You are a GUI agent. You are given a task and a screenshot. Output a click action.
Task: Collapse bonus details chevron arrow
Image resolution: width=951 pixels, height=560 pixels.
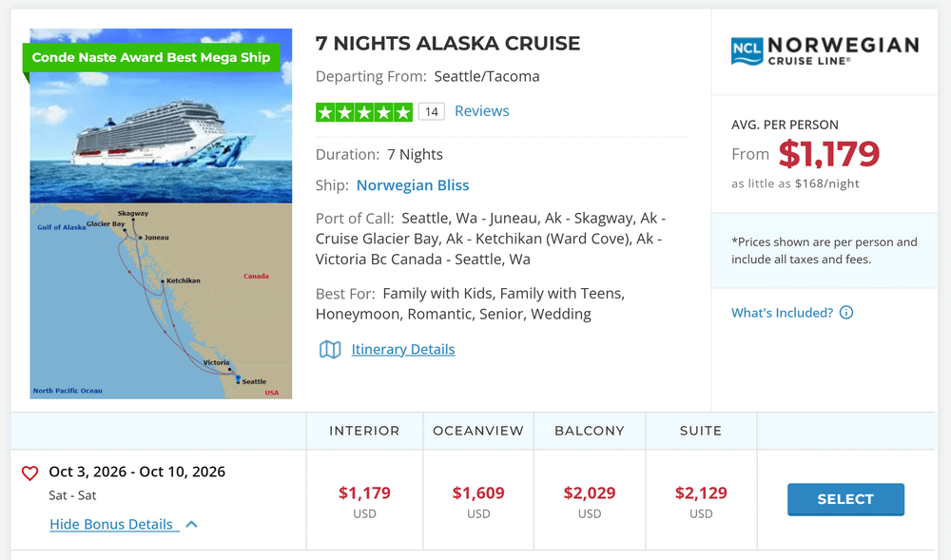tap(192, 524)
